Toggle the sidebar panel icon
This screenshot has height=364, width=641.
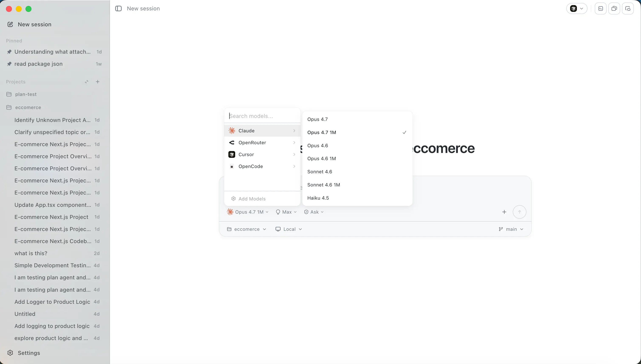click(x=118, y=8)
